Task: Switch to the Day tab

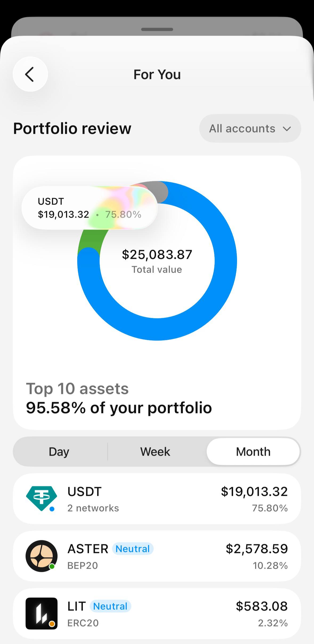Action: click(59, 452)
